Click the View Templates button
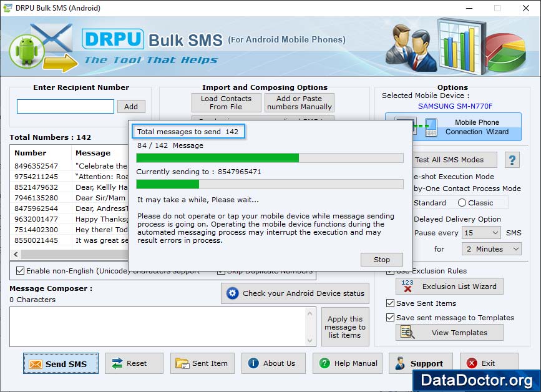541x392 pixels. pos(449,332)
